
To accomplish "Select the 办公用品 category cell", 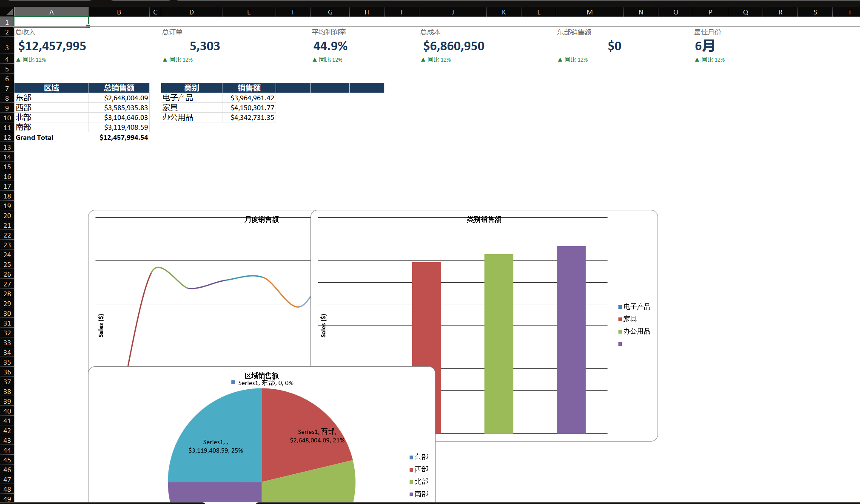I will (x=191, y=117).
